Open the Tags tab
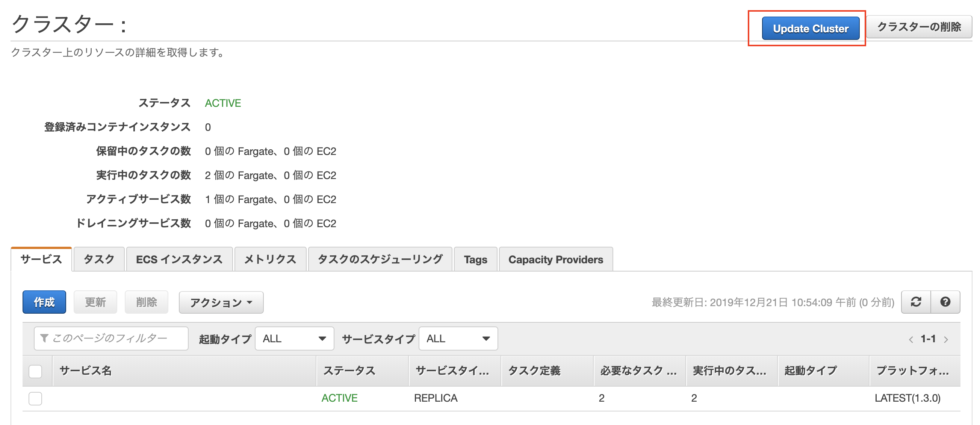The image size is (980, 425). point(476,260)
